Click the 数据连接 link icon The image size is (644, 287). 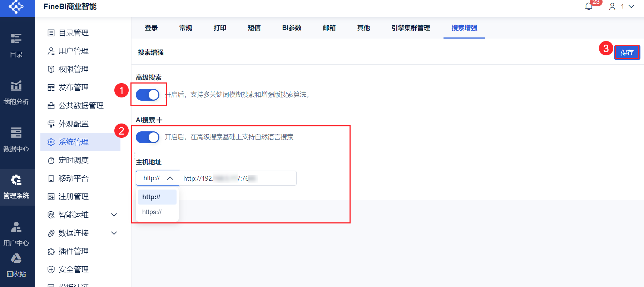click(x=51, y=233)
